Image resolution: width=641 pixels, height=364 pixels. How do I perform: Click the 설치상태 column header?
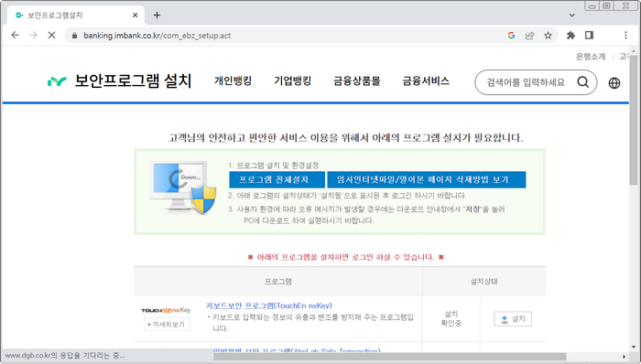pos(484,281)
